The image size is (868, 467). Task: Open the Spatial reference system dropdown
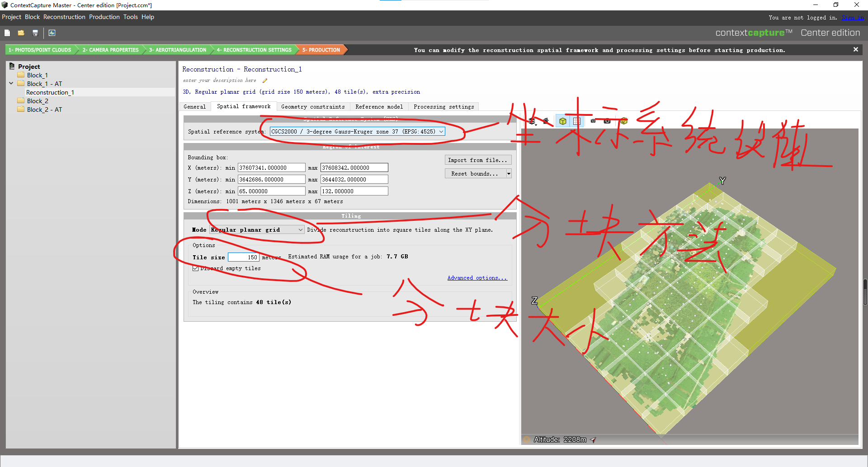441,131
